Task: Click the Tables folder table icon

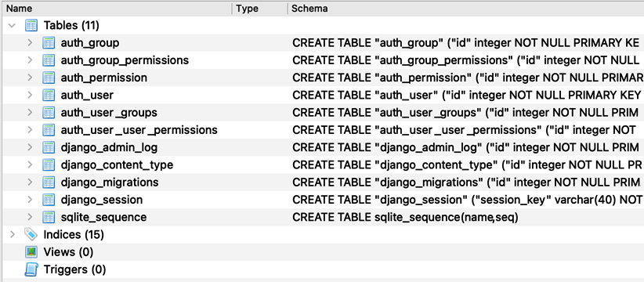Action: (x=31, y=25)
